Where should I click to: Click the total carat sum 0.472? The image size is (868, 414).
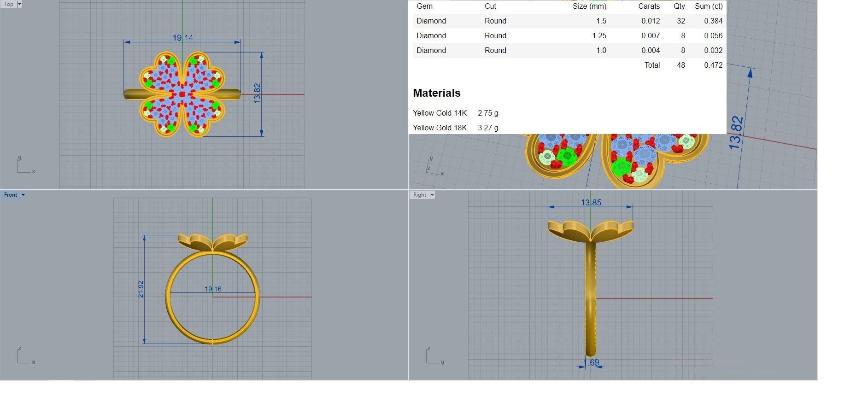pyautogui.click(x=713, y=65)
